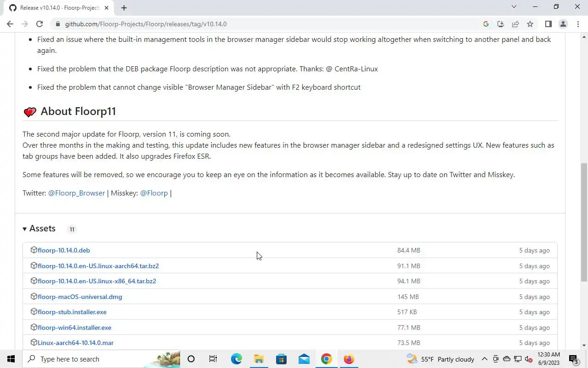Image resolution: width=588 pixels, height=368 pixels.
Task: Click the Assets count badge 11
Action: (72, 229)
